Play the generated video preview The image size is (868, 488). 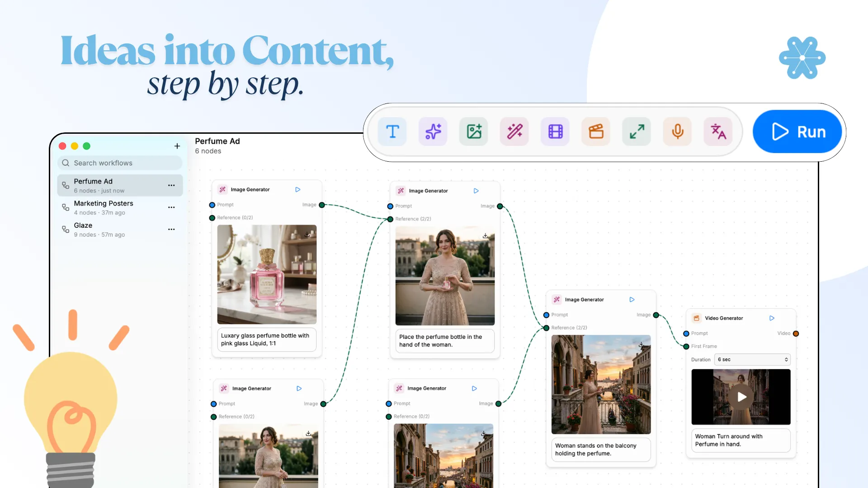(741, 397)
